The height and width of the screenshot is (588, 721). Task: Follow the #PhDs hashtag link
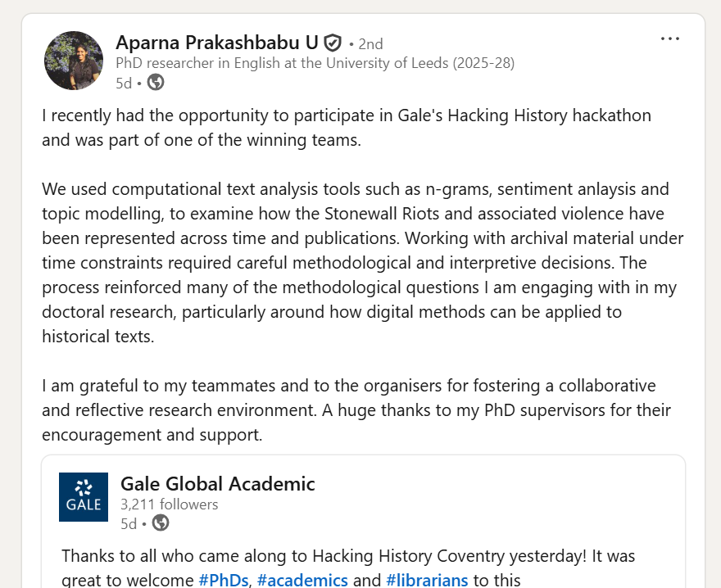224,580
